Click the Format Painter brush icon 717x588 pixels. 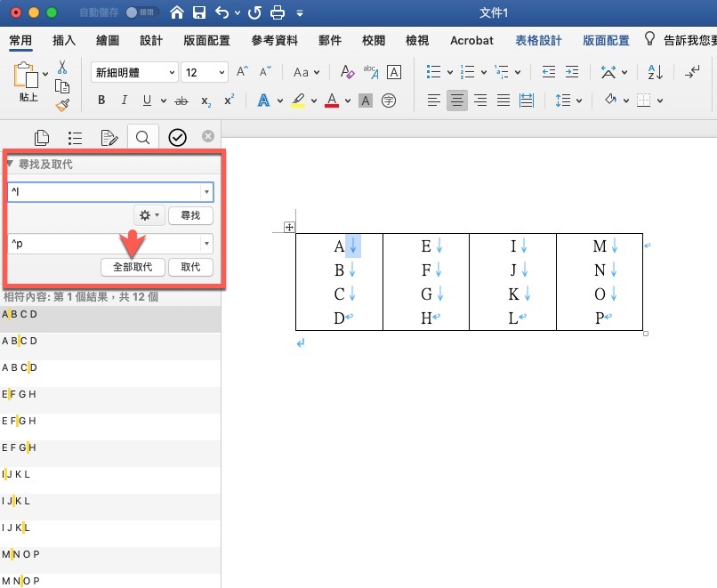pyautogui.click(x=62, y=105)
